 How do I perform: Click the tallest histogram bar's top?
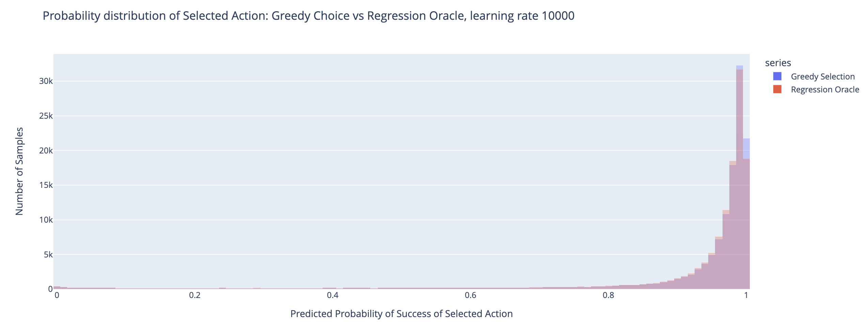point(739,67)
